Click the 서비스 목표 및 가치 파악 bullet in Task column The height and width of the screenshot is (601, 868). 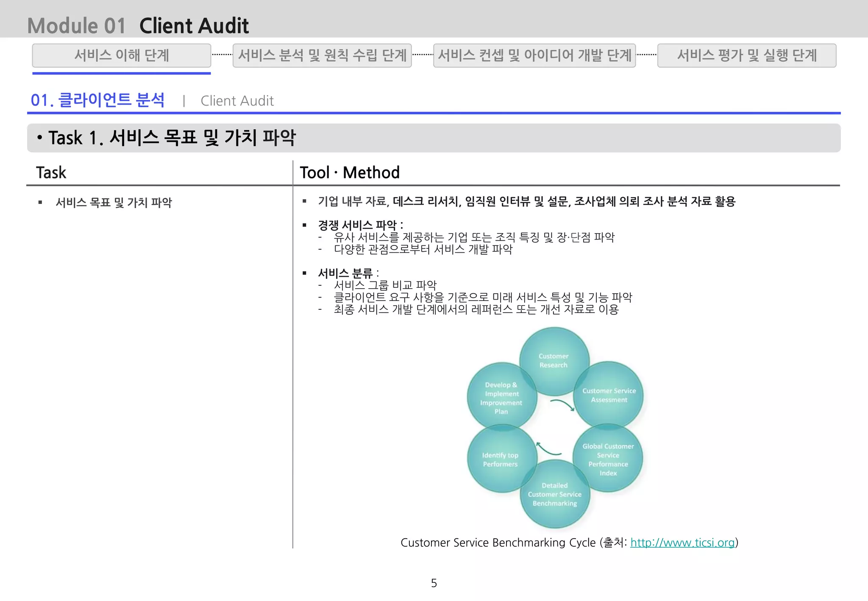click(x=114, y=203)
